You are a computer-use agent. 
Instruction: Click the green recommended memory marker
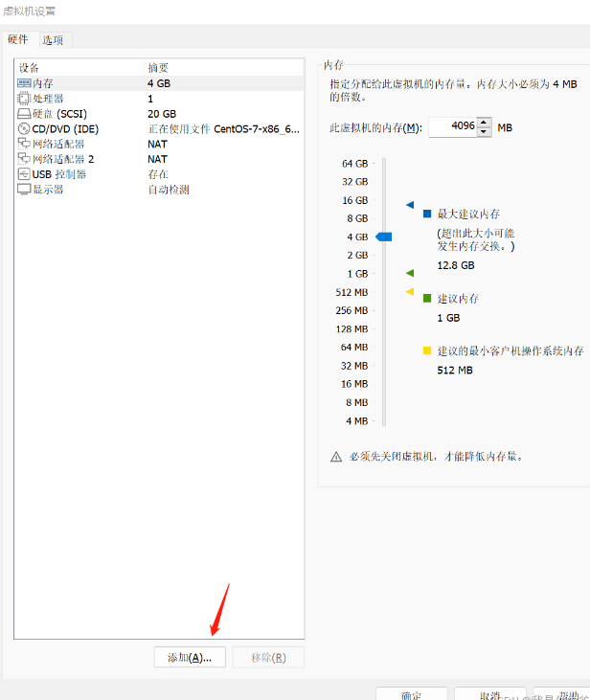[410, 273]
